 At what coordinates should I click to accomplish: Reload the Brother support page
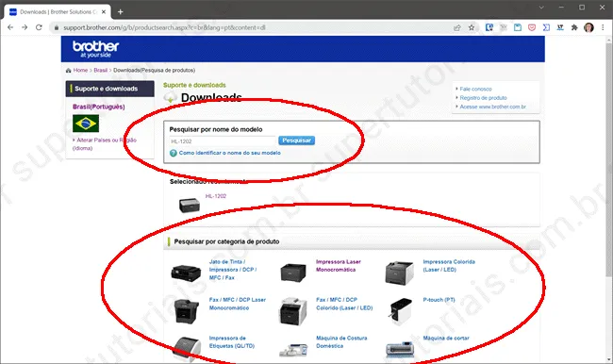point(39,27)
